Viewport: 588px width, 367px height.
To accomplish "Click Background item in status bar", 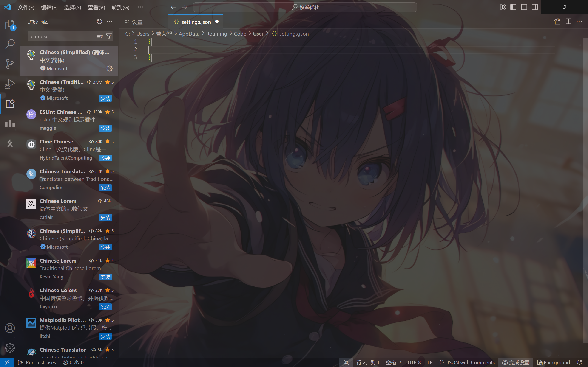I will tap(553, 362).
